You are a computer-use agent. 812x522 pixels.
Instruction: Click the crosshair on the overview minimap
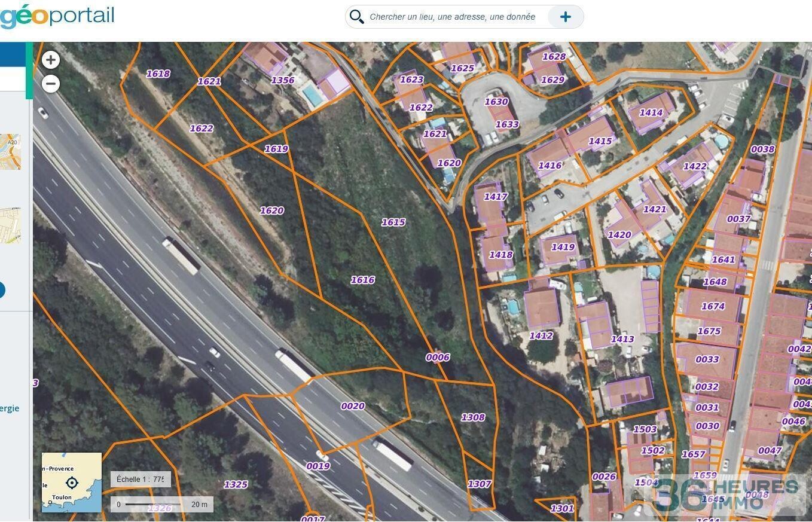pos(72,483)
